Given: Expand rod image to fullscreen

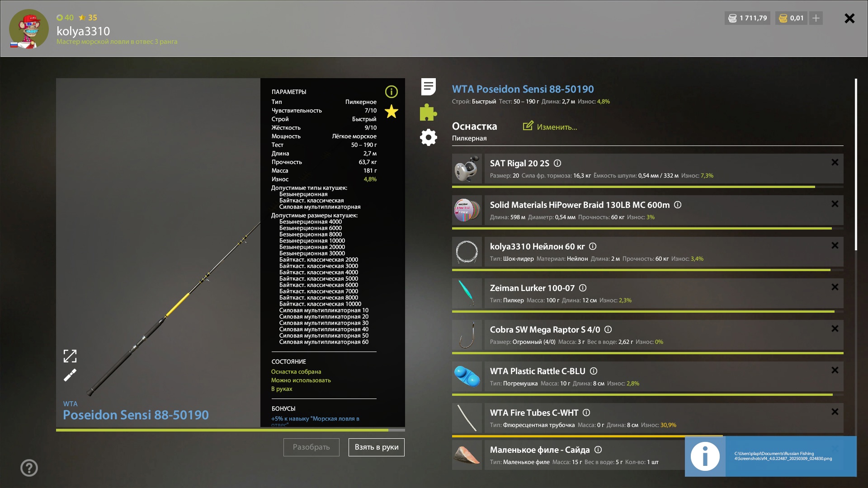Looking at the screenshot, I should tap(70, 356).
